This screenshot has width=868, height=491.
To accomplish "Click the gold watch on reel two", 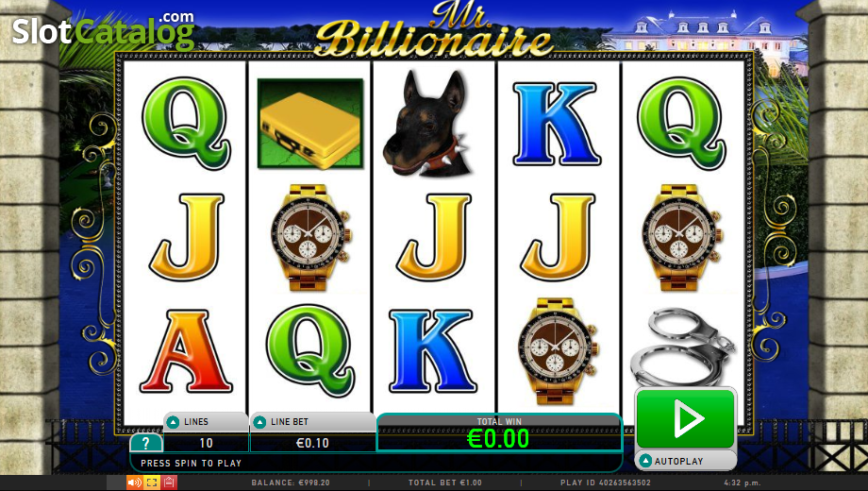I will [310, 238].
